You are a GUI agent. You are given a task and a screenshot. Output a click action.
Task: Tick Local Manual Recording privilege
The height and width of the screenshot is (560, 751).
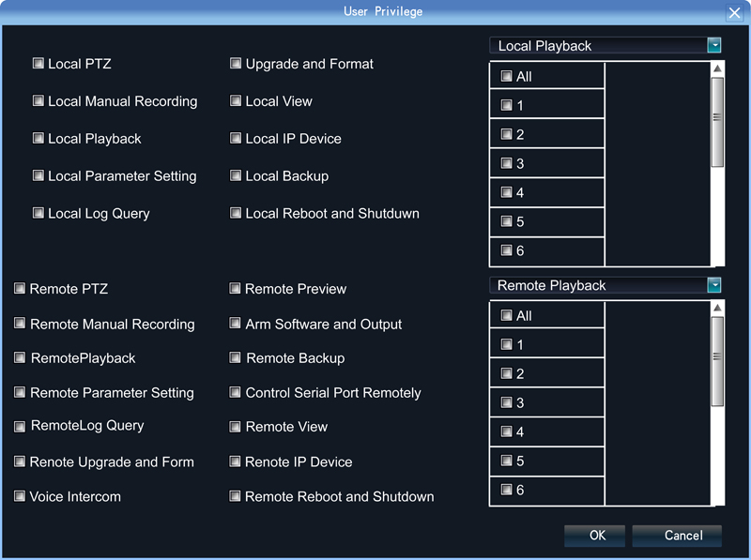click(38, 100)
